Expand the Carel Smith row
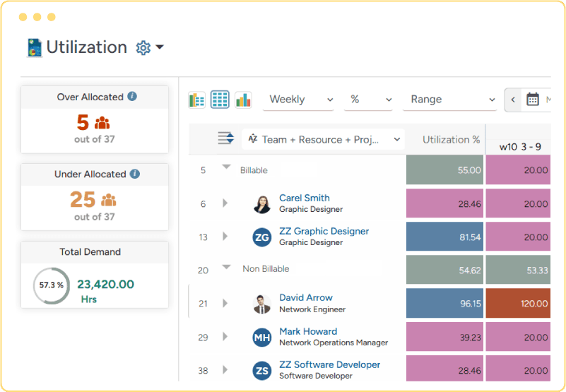The height and width of the screenshot is (392, 566). [225, 203]
